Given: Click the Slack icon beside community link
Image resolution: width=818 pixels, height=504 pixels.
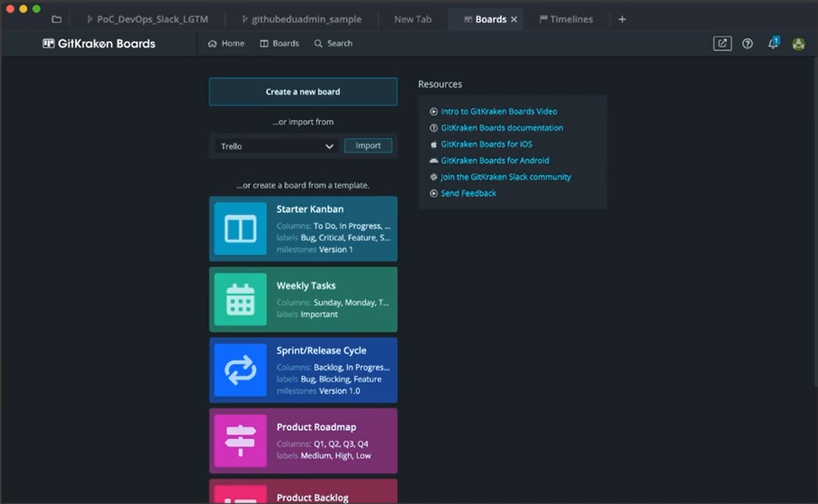Looking at the screenshot, I should click(434, 177).
